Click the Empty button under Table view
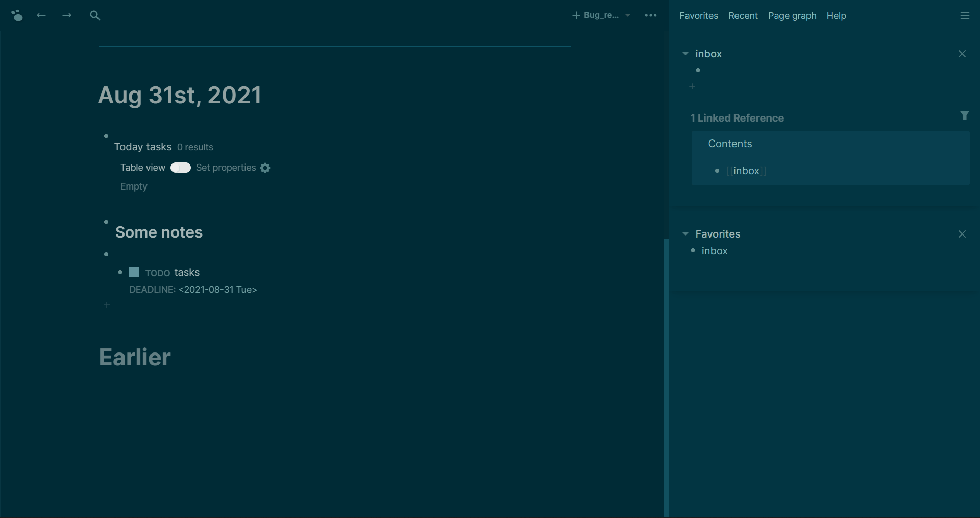This screenshot has height=518, width=980. [134, 186]
